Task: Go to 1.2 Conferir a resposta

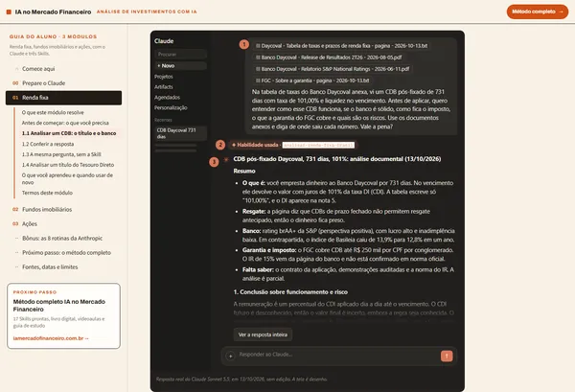Action: coord(48,144)
